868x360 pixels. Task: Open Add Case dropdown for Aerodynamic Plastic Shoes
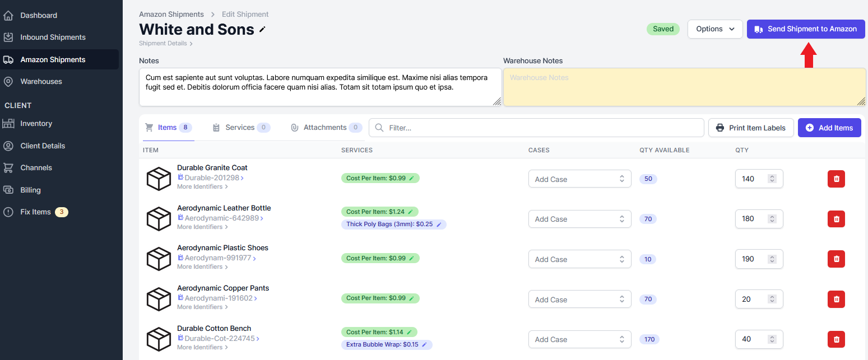579,259
